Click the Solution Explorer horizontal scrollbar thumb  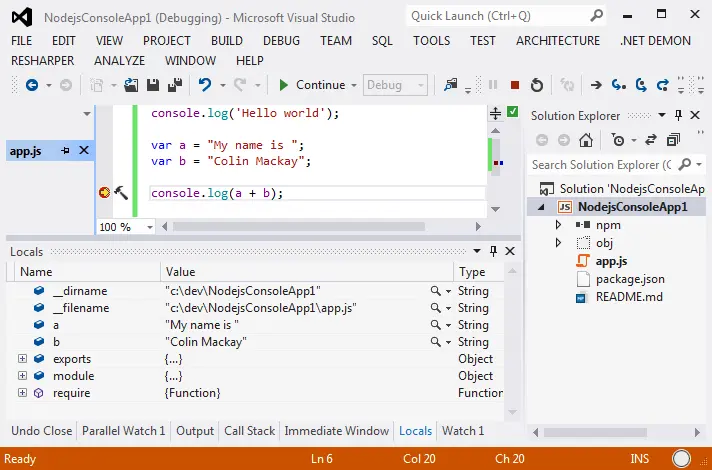pos(595,432)
